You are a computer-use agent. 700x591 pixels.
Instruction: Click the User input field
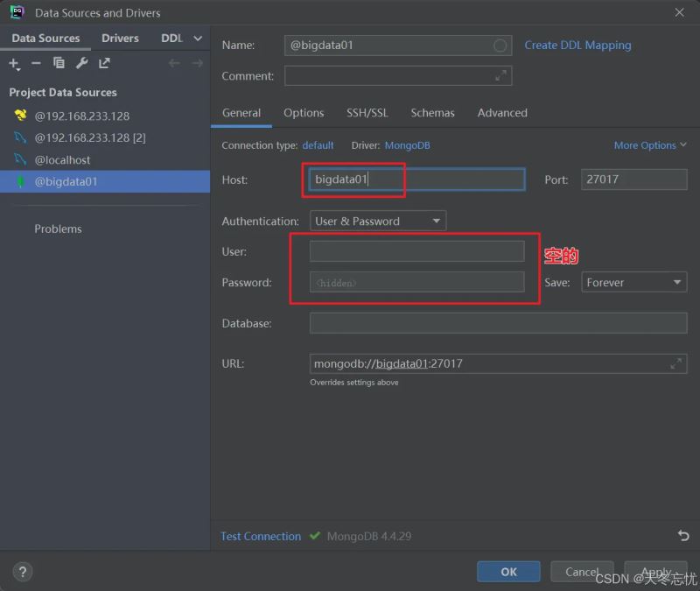coord(417,251)
